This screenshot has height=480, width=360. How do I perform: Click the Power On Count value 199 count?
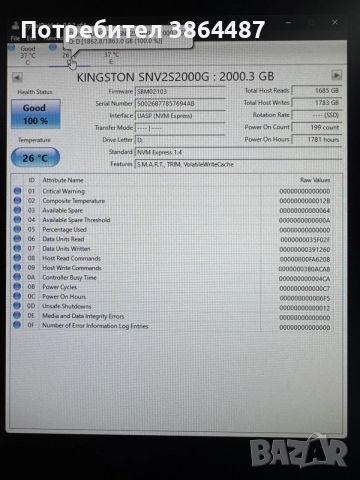[x=317, y=127]
